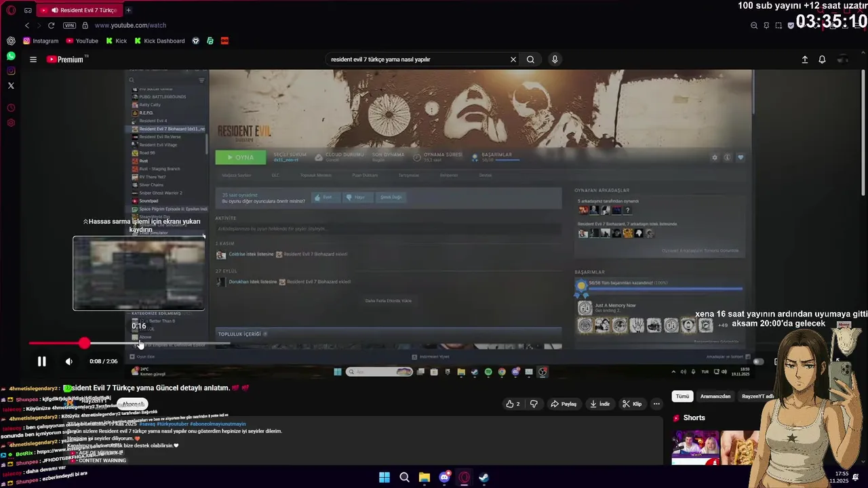This screenshot has width=868, height=488.
Task: Open Discord from the taskbar
Action: (444, 477)
